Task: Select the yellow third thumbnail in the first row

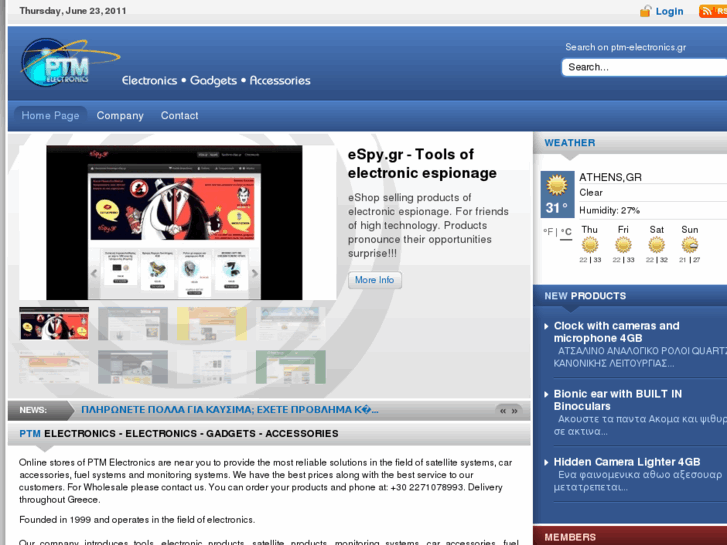Action: (x=212, y=323)
